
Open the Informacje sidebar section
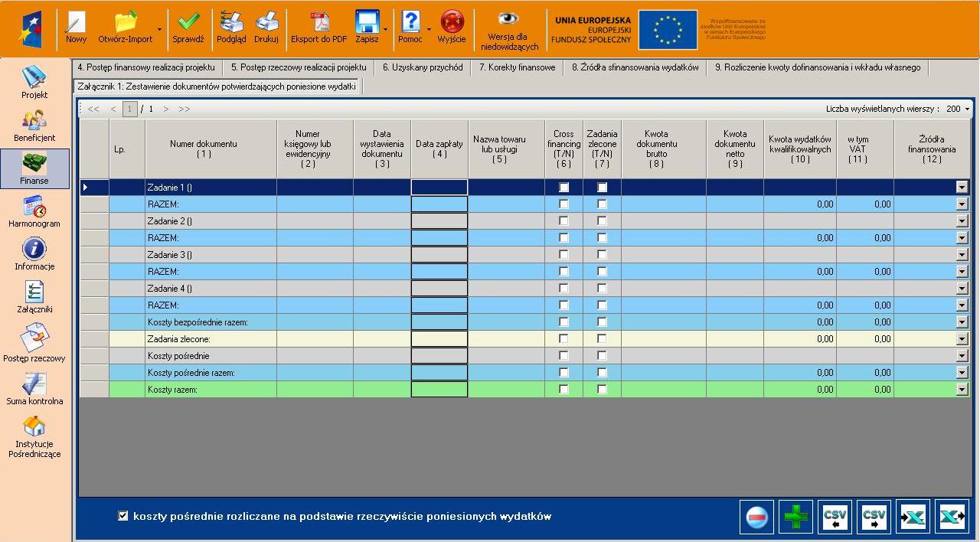tap(34, 254)
